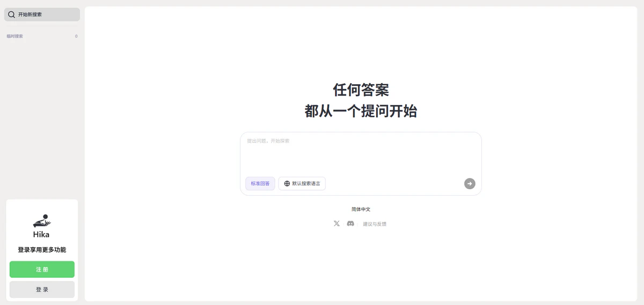
Task: Click the Hika brand name text
Action: 41,235
